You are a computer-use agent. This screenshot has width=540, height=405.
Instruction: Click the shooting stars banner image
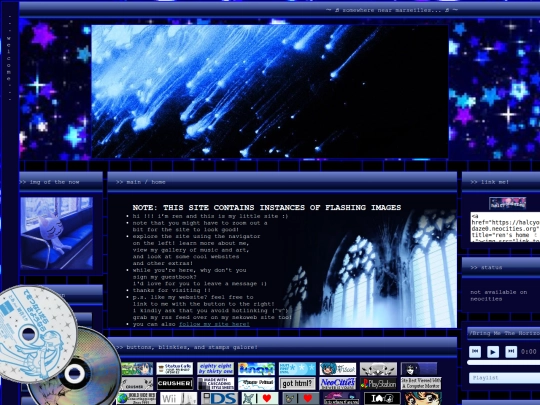pyautogui.click(x=270, y=91)
